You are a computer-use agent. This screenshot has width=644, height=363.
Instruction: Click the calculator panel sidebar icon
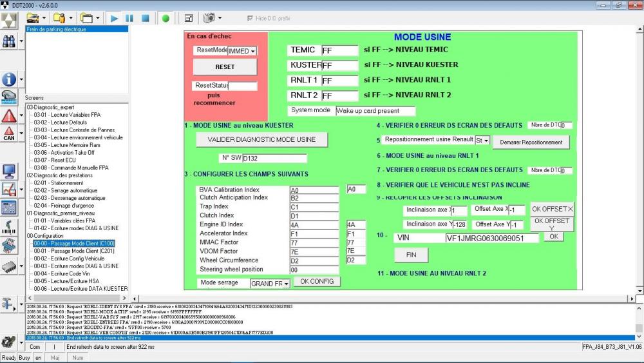point(8,208)
